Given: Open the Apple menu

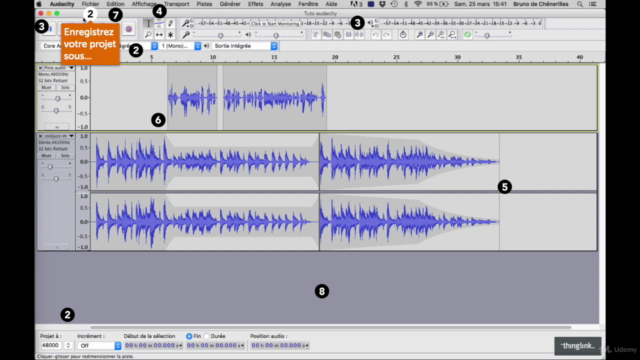Looking at the screenshot, I should click(39, 4).
